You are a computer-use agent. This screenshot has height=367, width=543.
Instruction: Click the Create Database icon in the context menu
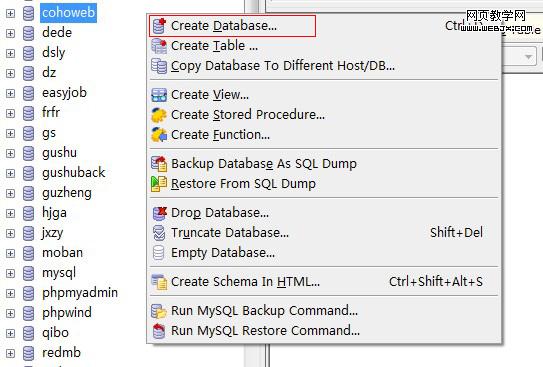pos(159,26)
